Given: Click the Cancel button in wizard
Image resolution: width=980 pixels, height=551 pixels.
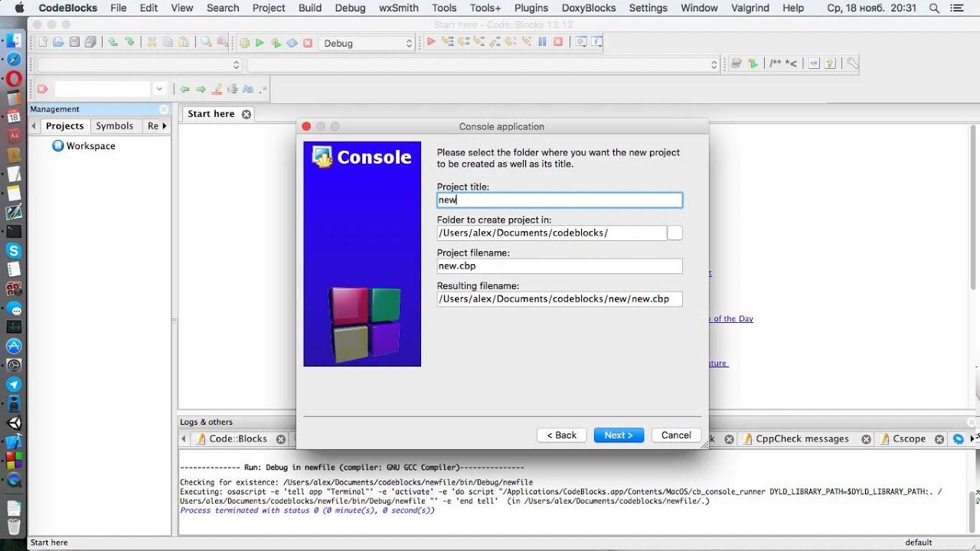Looking at the screenshot, I should 676,435.
